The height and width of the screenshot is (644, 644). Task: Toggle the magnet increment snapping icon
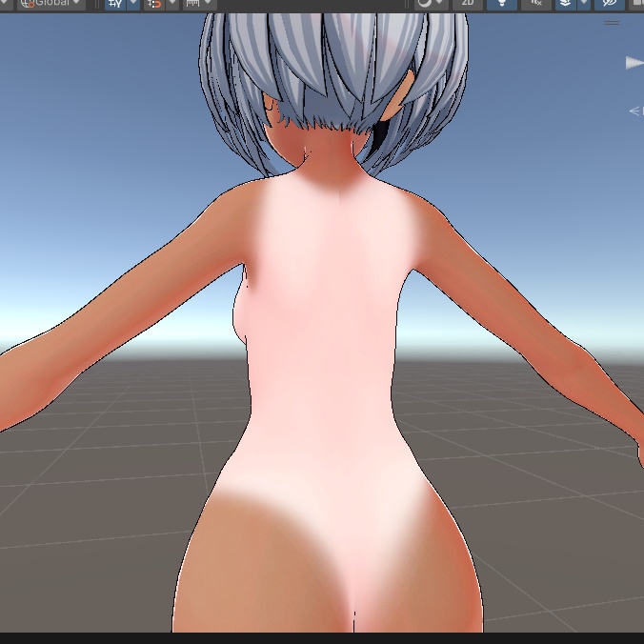(154, 3)
